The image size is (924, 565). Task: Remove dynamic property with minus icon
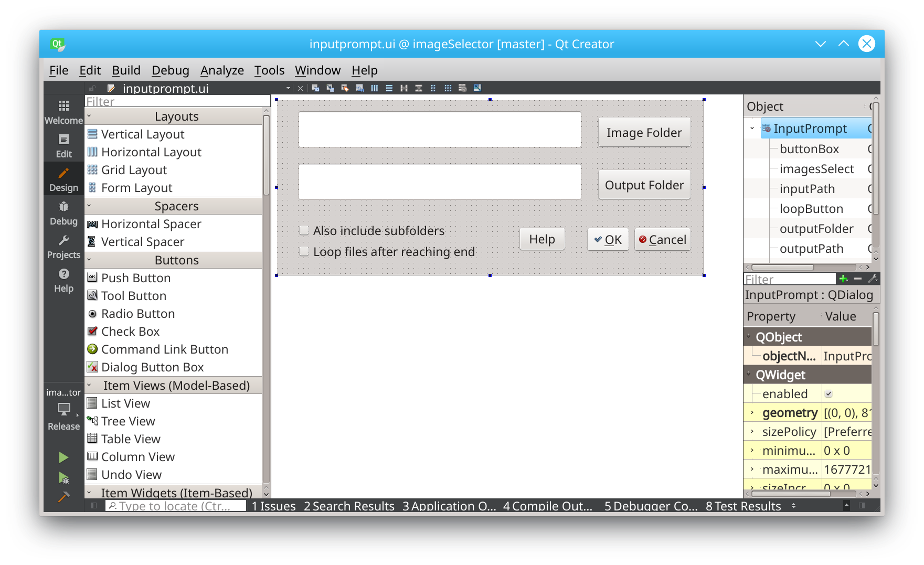[x=858, y=279]
